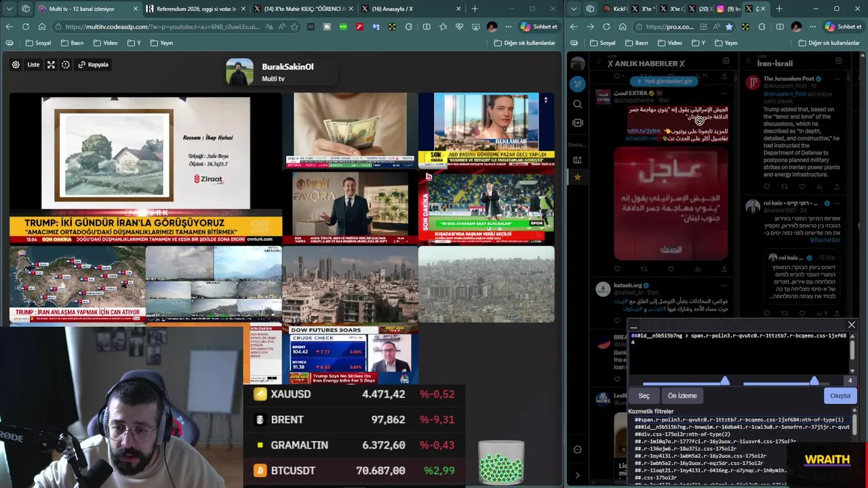The height and width of the screenshot is (488, 868).
Task: Open left browser more options menu
Action: point(508,26)
